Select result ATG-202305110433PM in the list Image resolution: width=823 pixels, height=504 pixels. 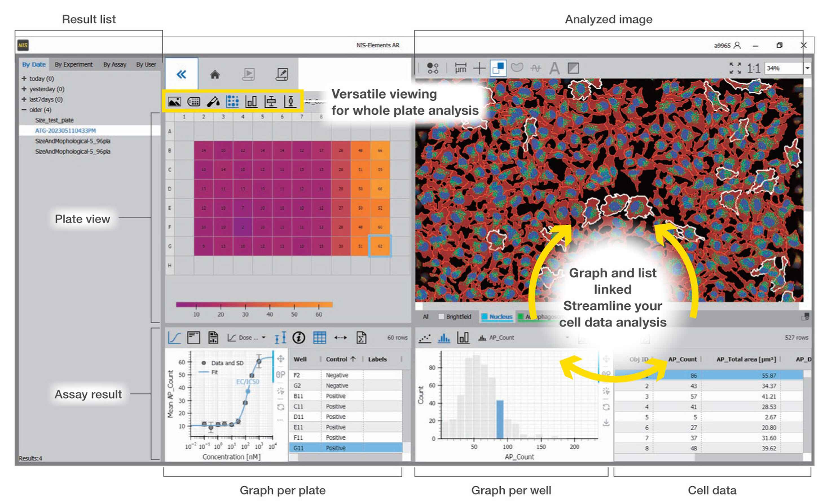click(65, 131)
